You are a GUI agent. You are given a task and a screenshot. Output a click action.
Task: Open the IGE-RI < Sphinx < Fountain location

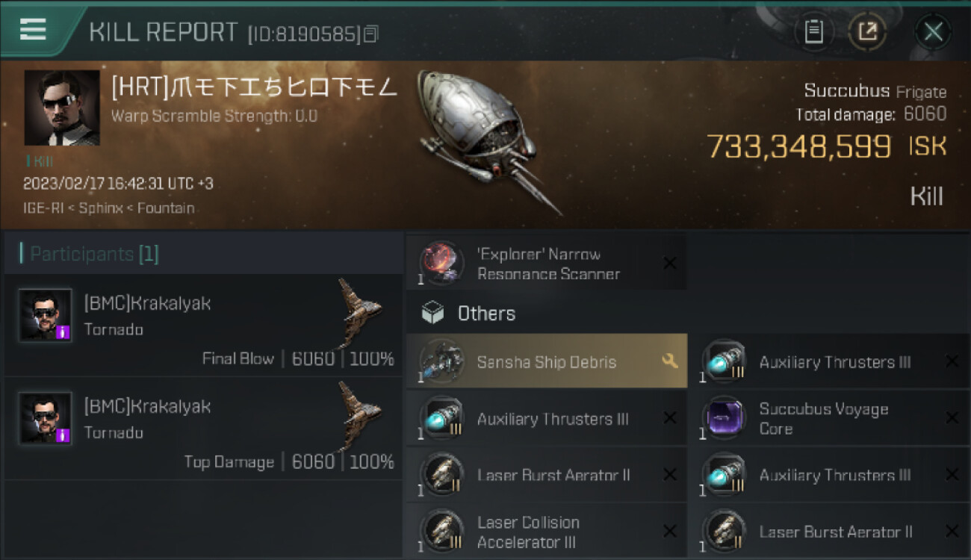[x=109, y=208]
